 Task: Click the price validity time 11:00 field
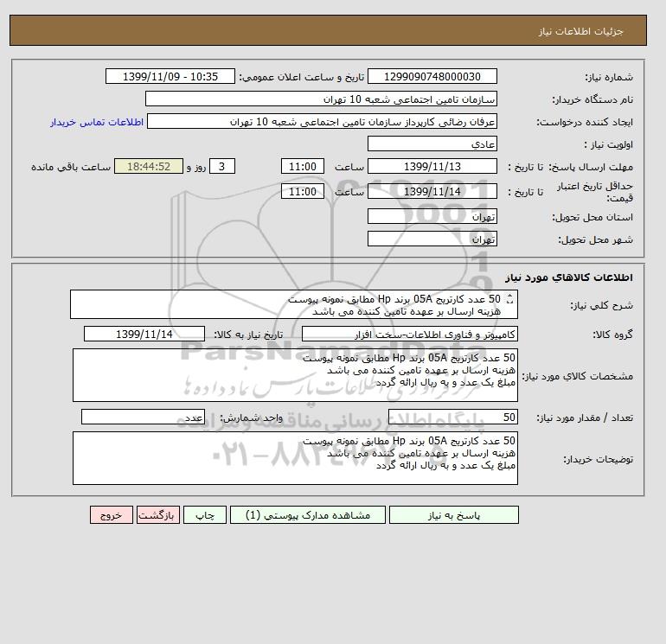pos(303,191)
